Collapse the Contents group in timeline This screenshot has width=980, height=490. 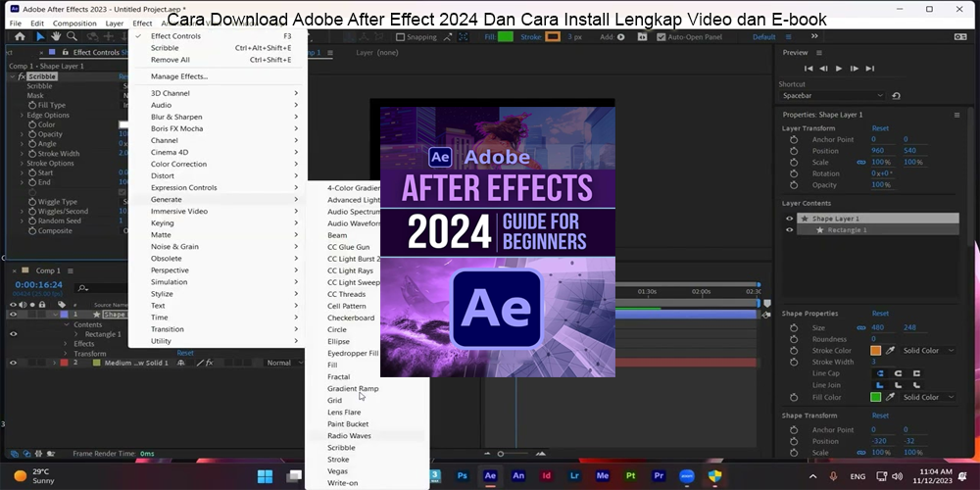click(x=67, y=324)
